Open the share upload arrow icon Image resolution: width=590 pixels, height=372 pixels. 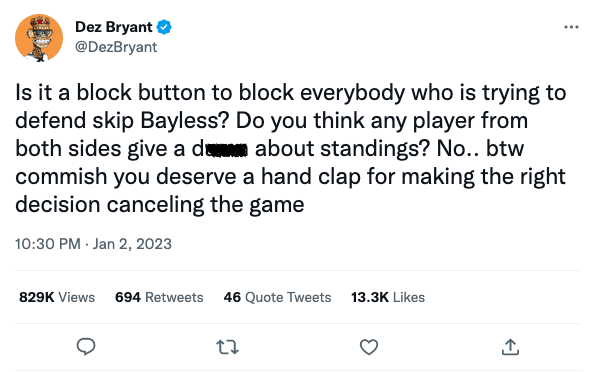click(510, 347)
